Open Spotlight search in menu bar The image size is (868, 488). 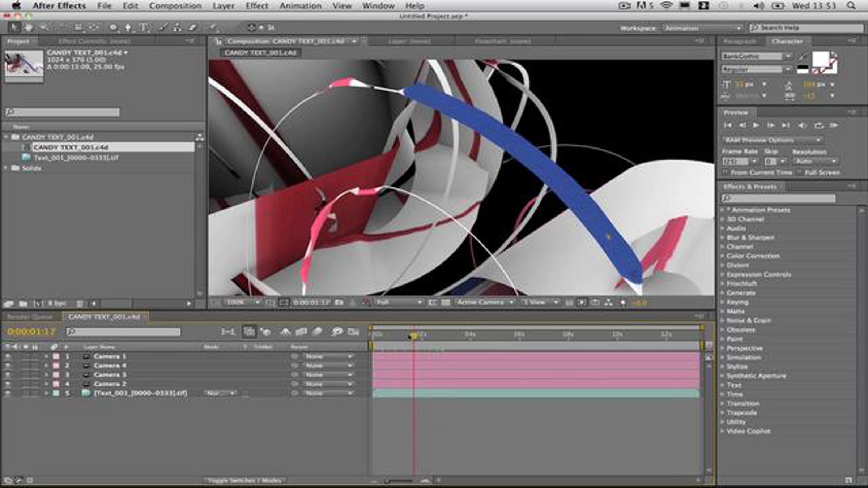pyautogui.click(x=851, y=6)
